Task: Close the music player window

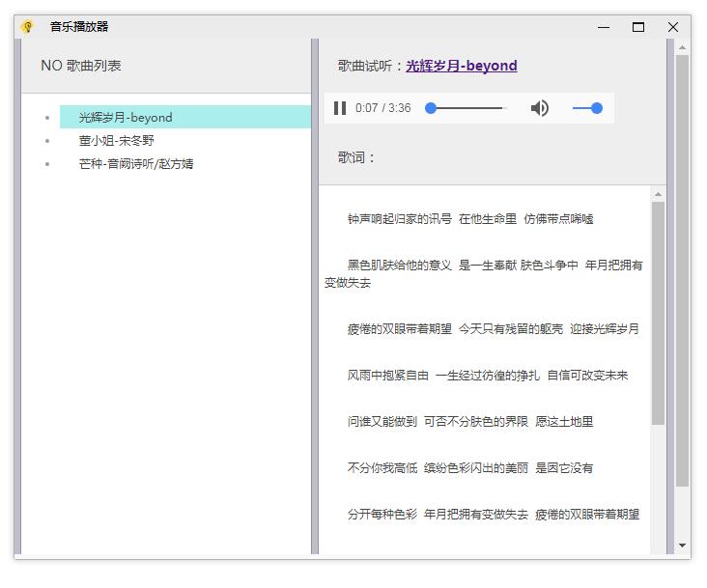Action: pyautogui.click(x=673, y=27)
